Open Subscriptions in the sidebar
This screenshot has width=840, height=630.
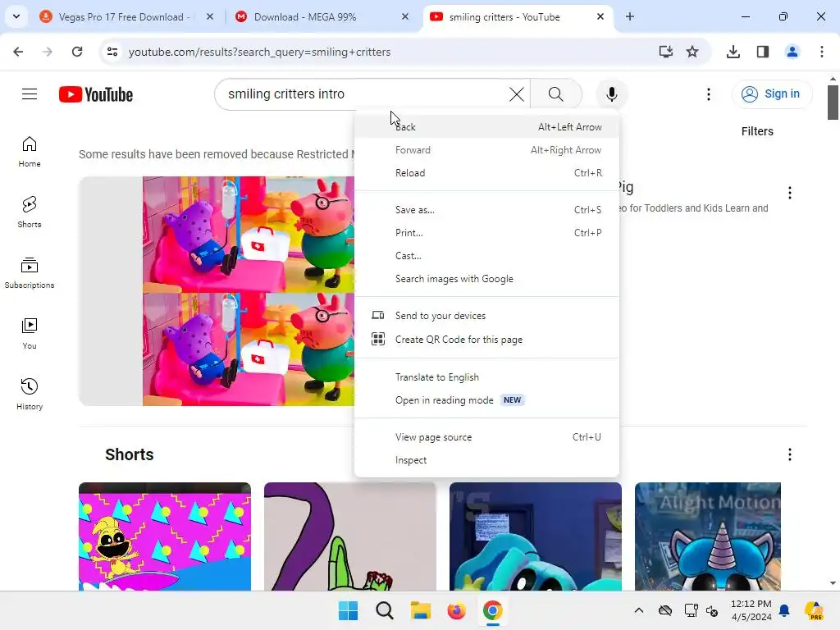(30, 273)
